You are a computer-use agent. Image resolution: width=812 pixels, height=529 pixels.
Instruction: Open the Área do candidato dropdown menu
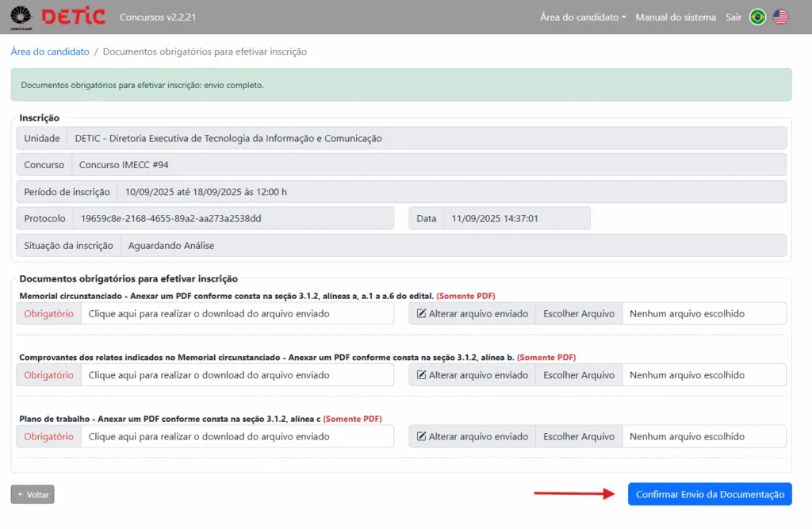click(582, 17)
